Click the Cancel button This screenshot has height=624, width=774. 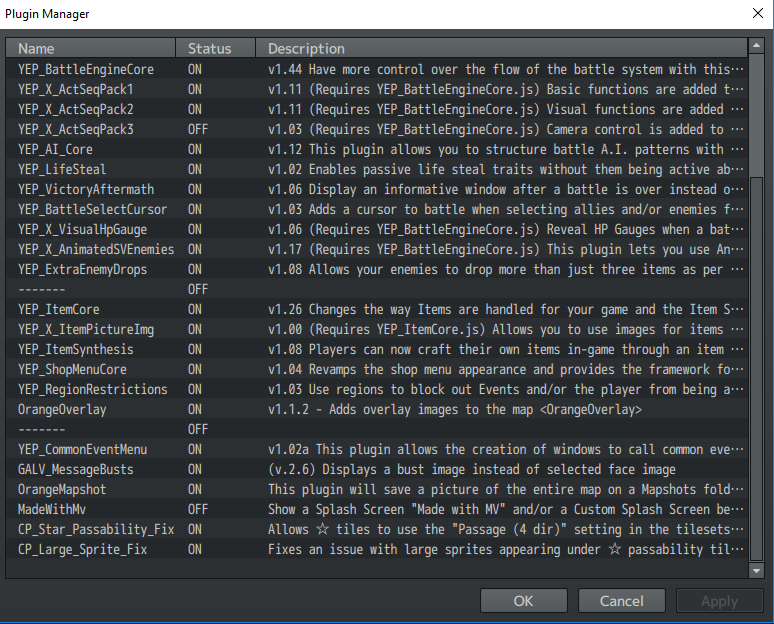(621, 601)
